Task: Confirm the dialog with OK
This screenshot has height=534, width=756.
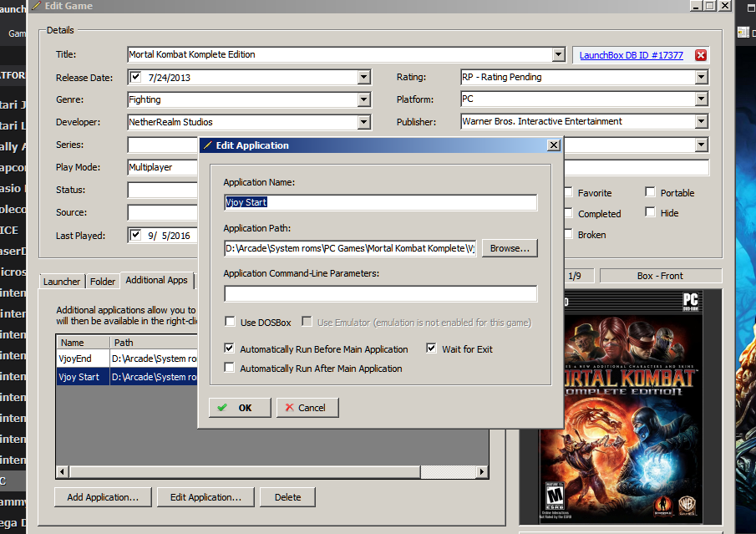Action: 240,408
